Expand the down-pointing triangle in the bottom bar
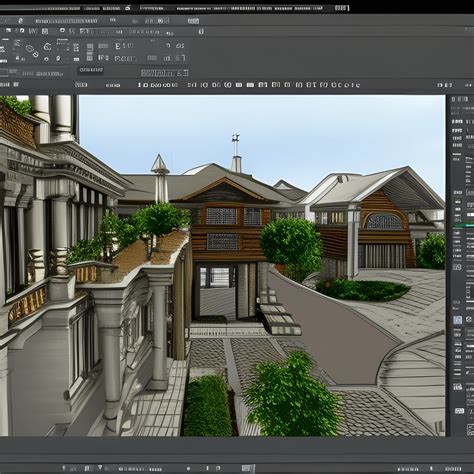Image resolution: width=474 pixels, height=474 pixels. tap(100, 468)
